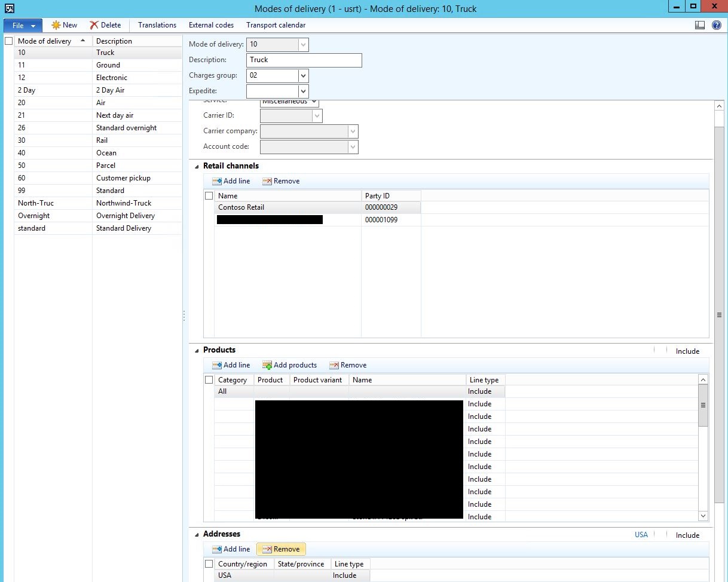728x582 pixels.
Task: Select the Electronic delivery mode row
Action: (98, 78)
